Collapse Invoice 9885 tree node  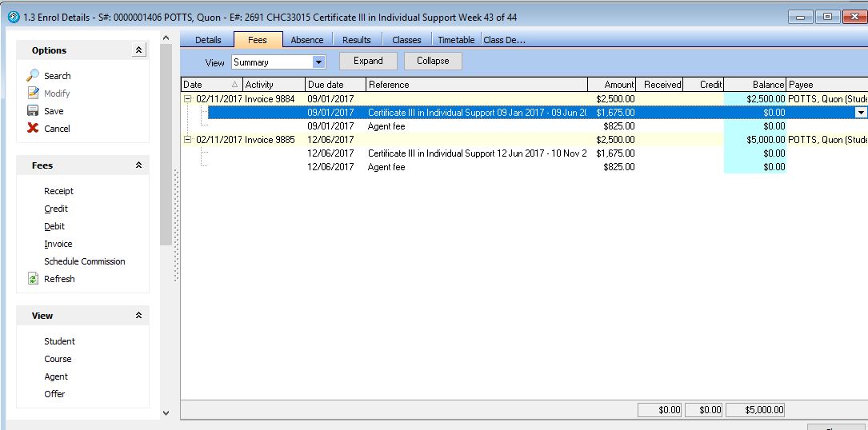coord(188,140)
